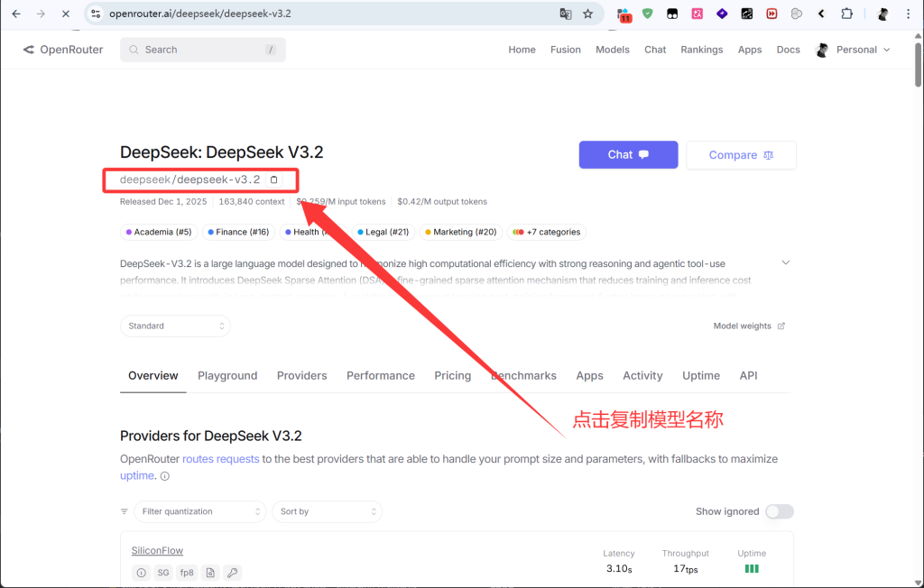Click the Compare button
This screenshot has height=588, width=924.
click(741, 155)
